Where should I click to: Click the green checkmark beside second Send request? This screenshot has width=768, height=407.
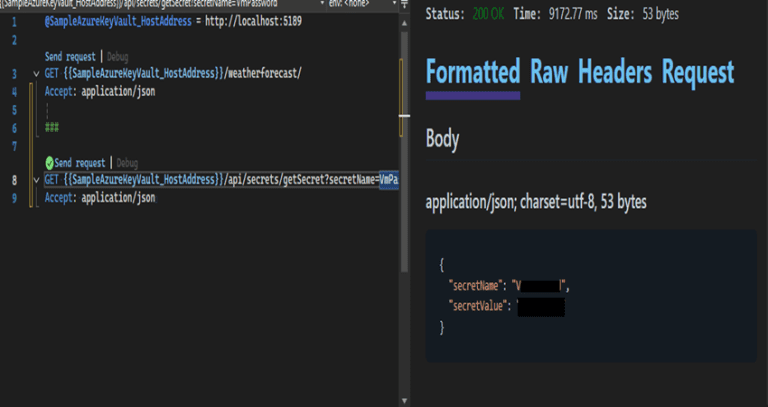(x=49, y=163)
